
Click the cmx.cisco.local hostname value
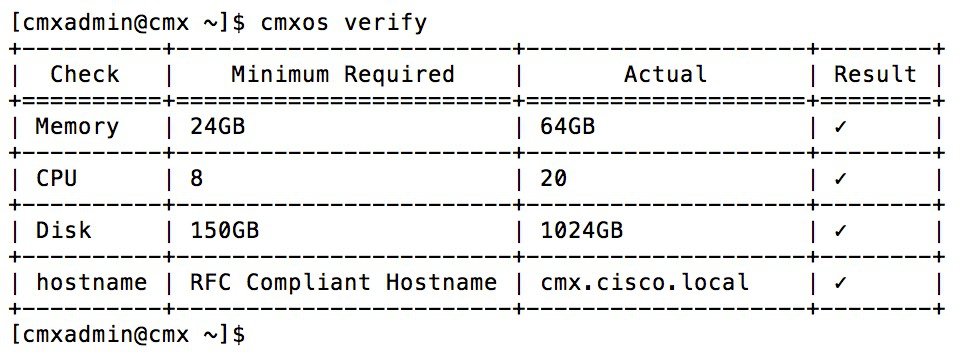click(645, 282)
